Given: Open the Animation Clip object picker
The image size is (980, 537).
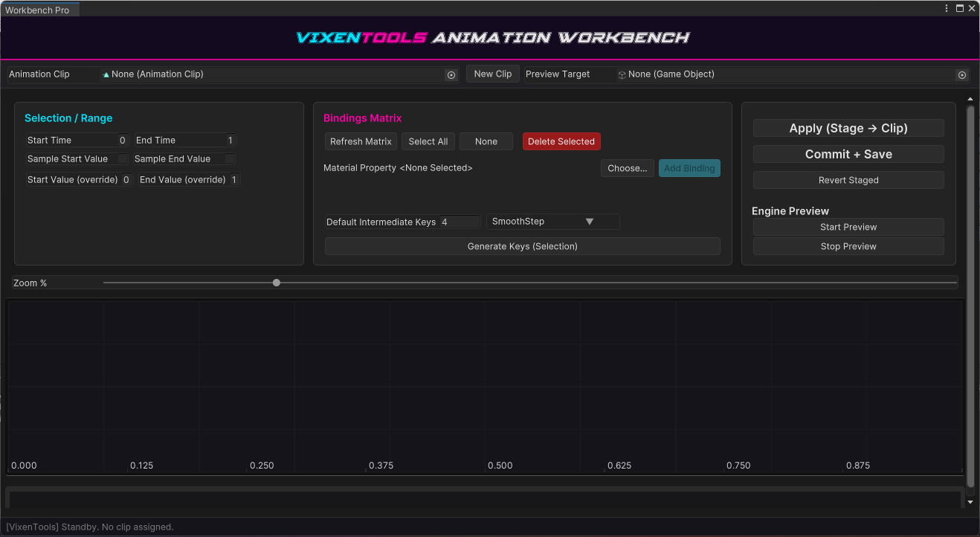Looking at the screenshot, I should pyautogui.click(x=451, y=75).
